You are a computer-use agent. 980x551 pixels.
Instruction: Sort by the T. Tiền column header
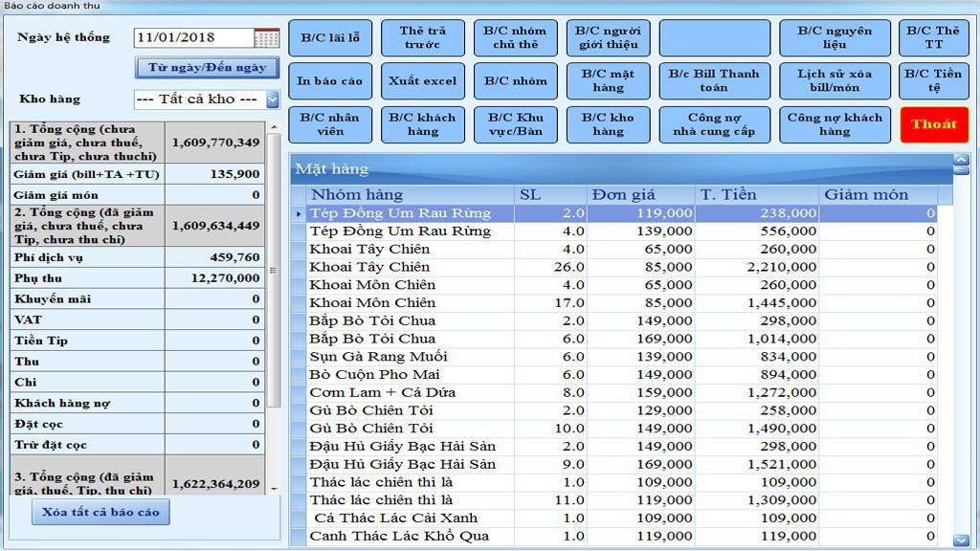click(x=756, y=195)
